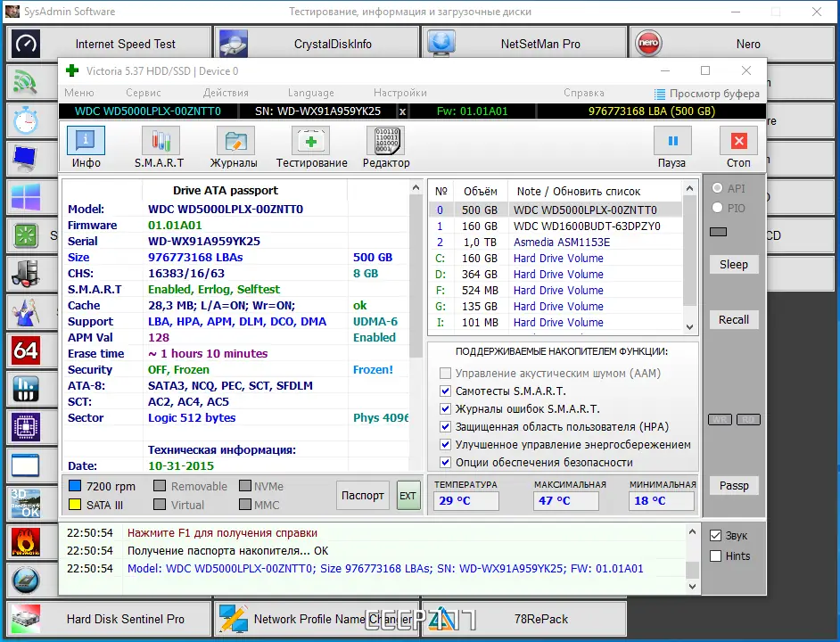Open Hard Disk Sentinel Pro launcher
Image resolution: width=840 pixels, height=642 pixels.
pos(108,619)
